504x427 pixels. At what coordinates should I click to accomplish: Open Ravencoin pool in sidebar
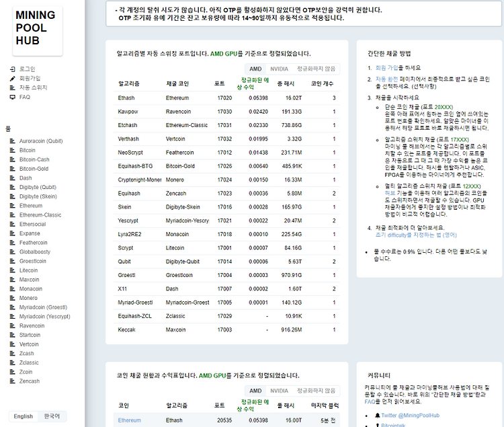[x=32, y=325]
